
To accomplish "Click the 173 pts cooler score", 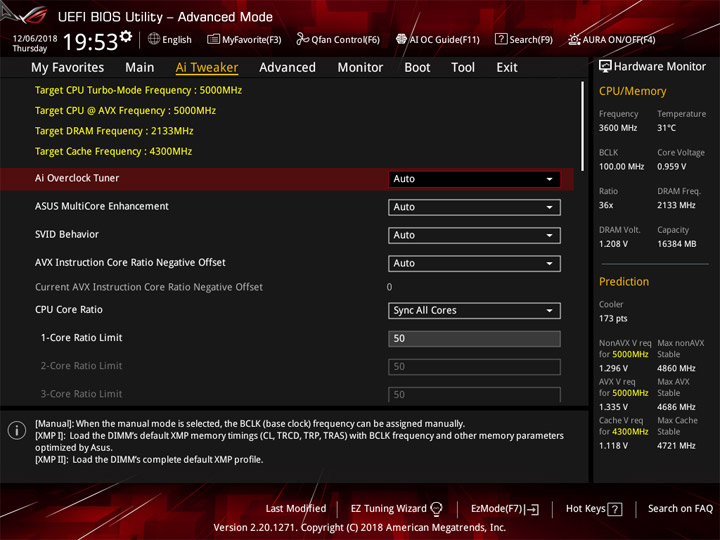I will (613, 318).
